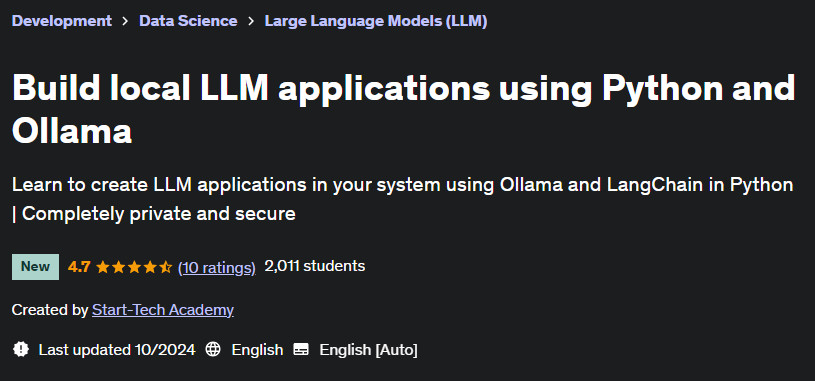
Task: Click the globe language icon
Action: point(213,349)
